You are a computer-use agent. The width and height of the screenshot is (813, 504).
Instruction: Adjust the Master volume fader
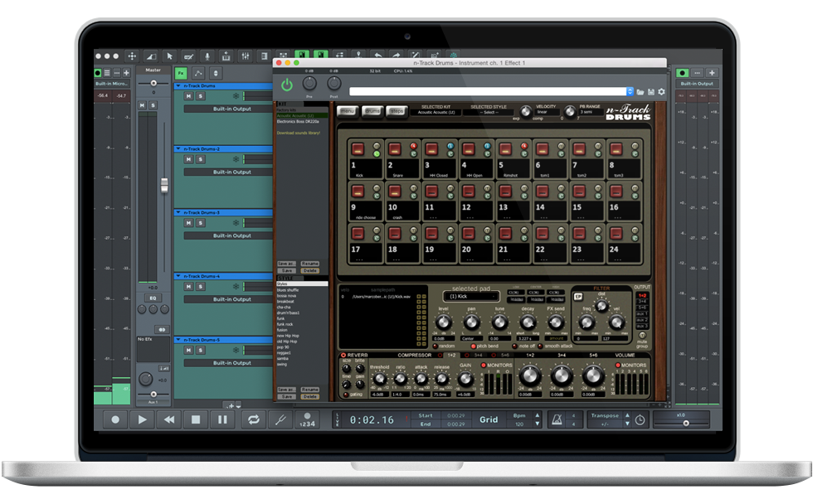coord(164,185)
